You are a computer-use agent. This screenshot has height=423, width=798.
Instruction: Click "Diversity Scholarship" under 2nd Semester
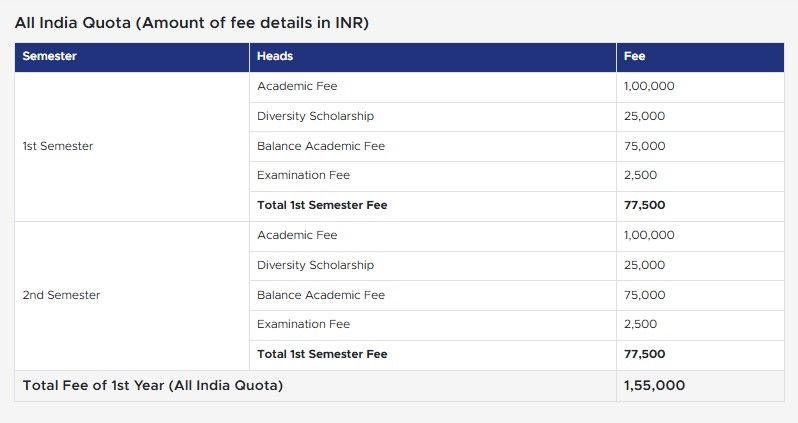pos(315,265)
